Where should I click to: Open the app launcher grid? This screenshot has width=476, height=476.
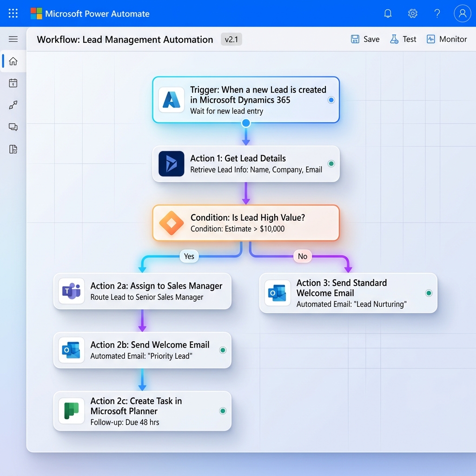[13, 13]
